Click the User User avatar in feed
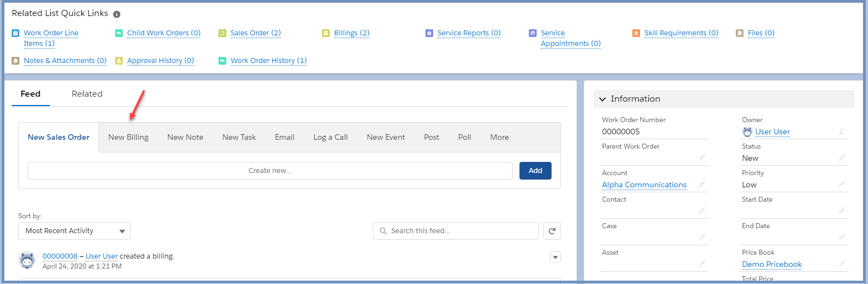Viewport: 868px width, 284px height. [27, 260]
